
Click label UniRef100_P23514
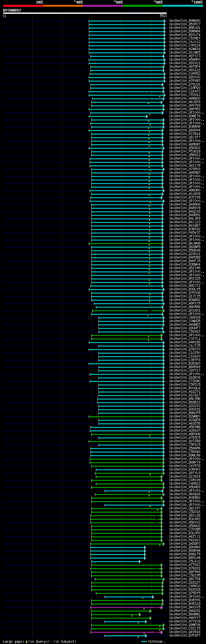point(185,134)
